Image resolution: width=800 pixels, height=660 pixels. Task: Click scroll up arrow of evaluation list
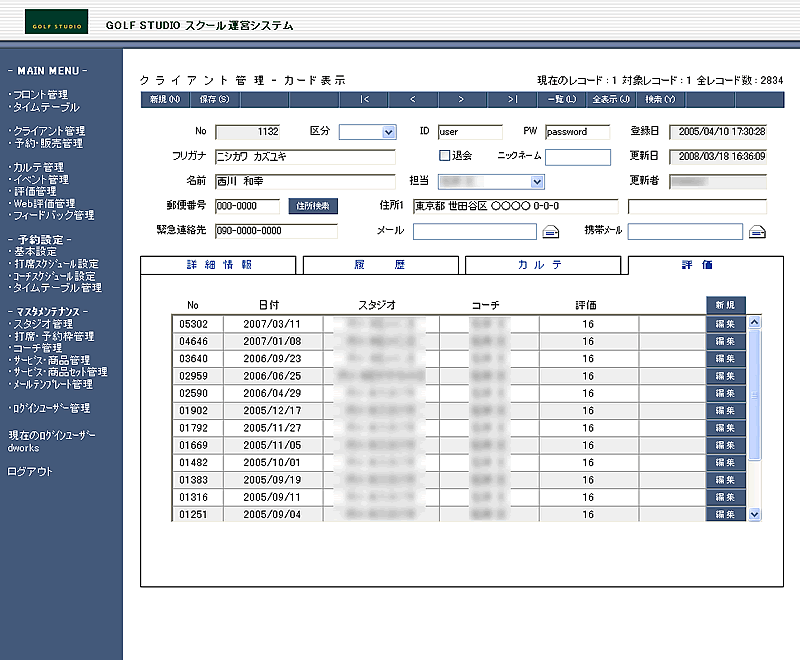pyautogui.click(x=755, y=322)
